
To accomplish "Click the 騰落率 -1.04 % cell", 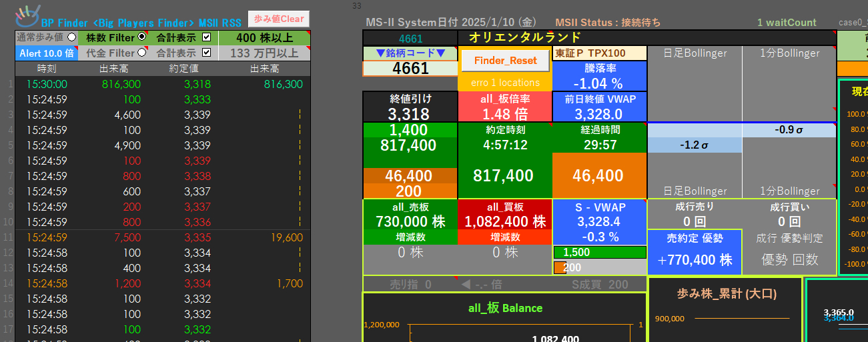I will point(600,76).
